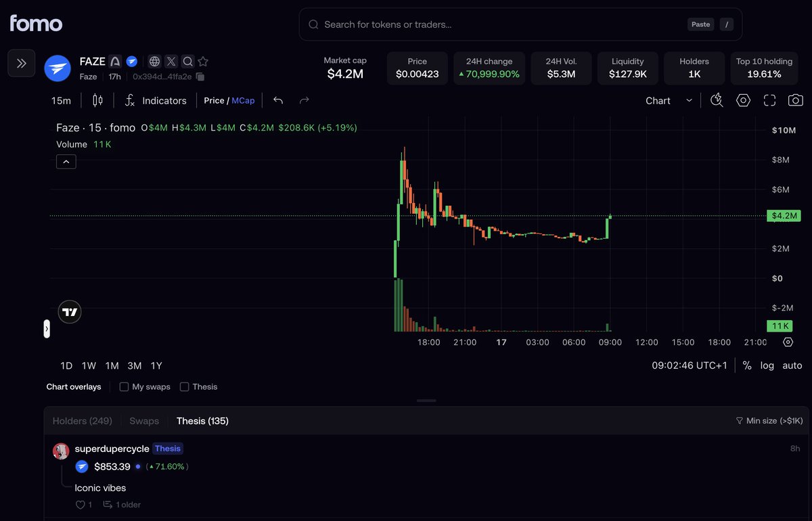Click the fomo logo in the header

click(x=36, y=24)
